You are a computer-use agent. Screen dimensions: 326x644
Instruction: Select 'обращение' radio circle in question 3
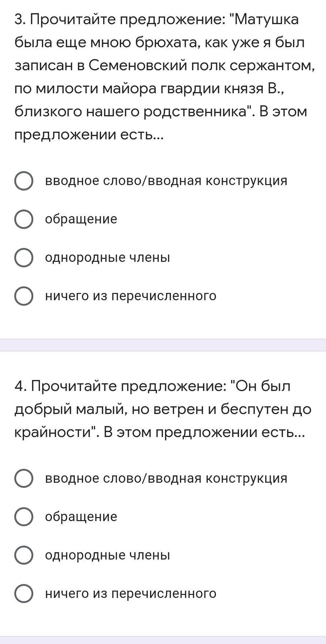[24, 219]
